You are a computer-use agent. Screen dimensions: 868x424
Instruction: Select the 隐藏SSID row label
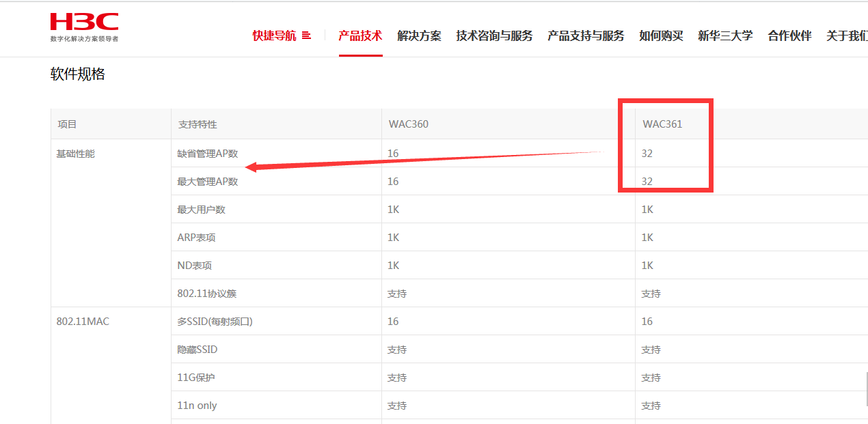[x=197, y=350]
